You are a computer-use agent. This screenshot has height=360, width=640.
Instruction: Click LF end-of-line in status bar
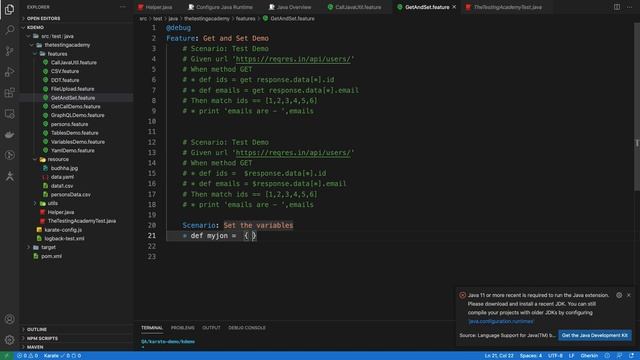click(571, 356)
